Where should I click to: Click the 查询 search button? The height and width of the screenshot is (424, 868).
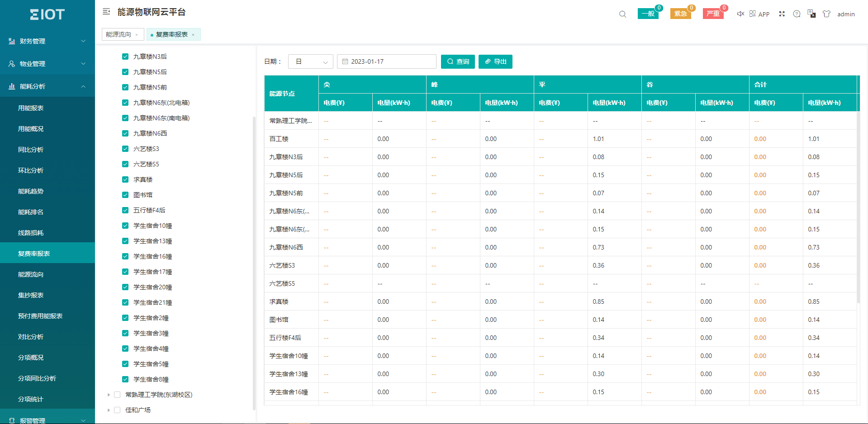(x=458, y=61)
